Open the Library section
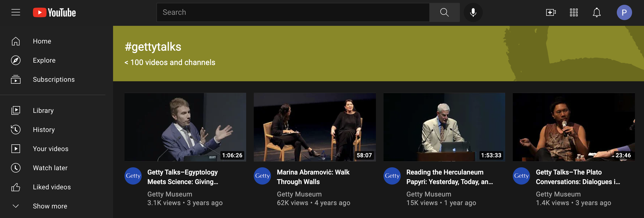 point(43,110)
